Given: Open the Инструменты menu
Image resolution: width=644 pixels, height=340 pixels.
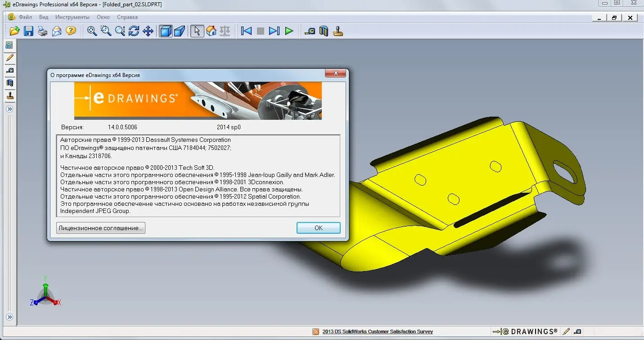Looking at the screenshot, I should pos(73,17).
